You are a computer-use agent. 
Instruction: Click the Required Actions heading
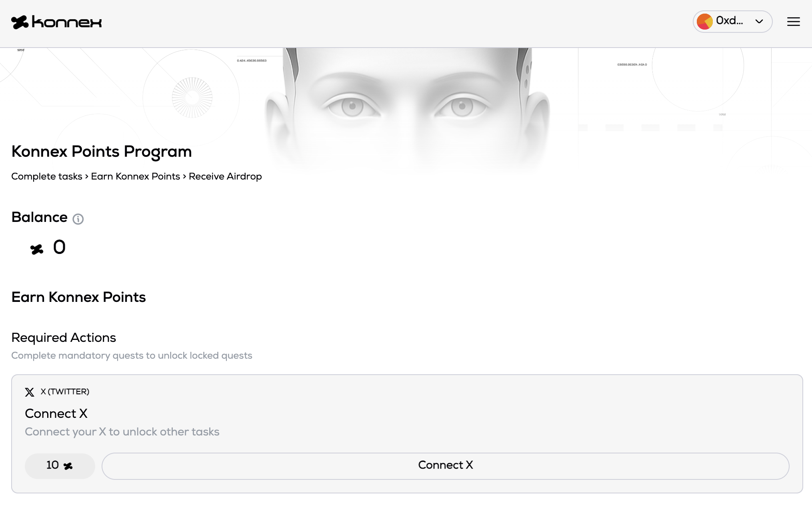pos(64,337)
